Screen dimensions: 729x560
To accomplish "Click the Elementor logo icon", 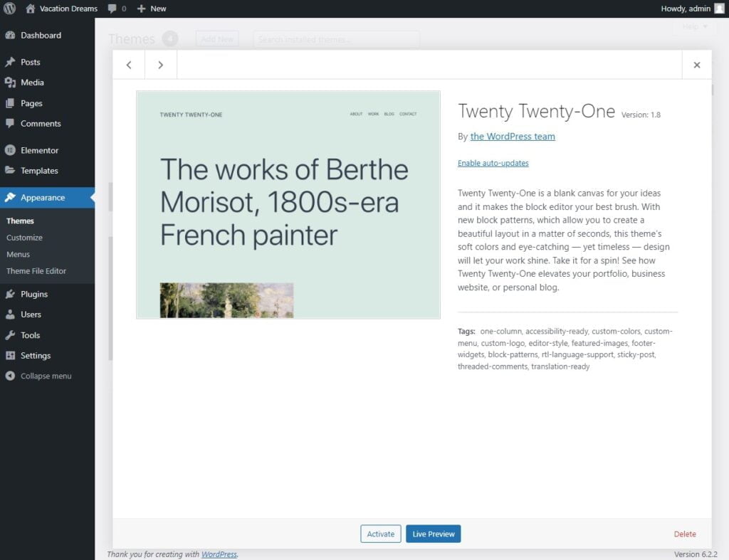I will pyautogui.click(x=10, y=150).
